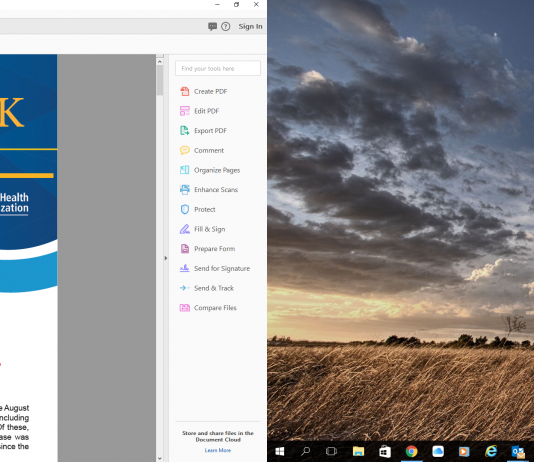534x462 pixels.
Task: Open the Fill & Sign pen icon
Action: pos(185,229)
